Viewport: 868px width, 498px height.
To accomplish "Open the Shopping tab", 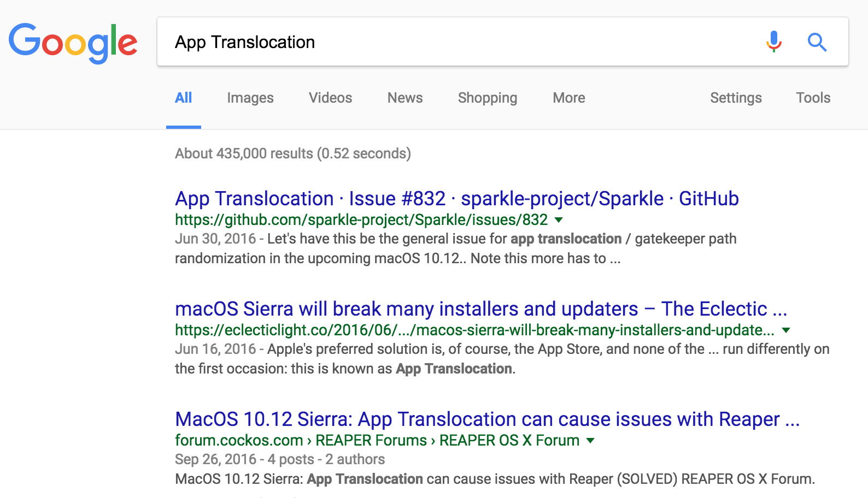I will pos(488,98).
